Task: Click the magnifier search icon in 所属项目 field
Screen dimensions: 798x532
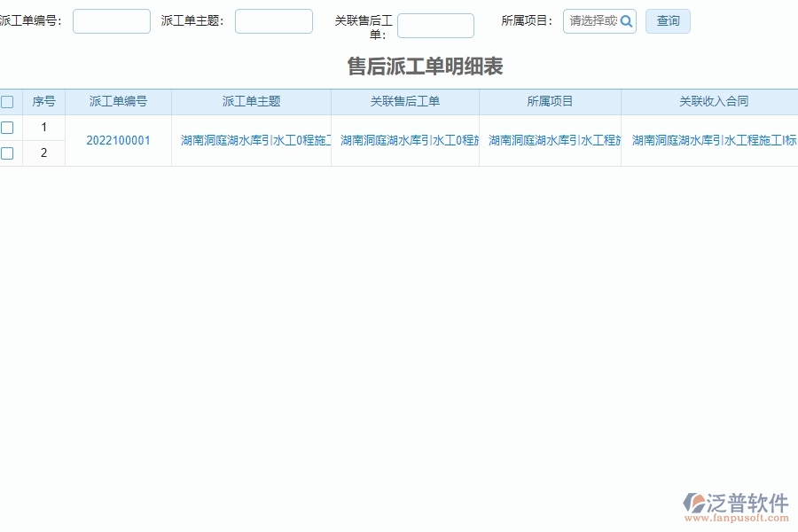Action: [627, 20]
